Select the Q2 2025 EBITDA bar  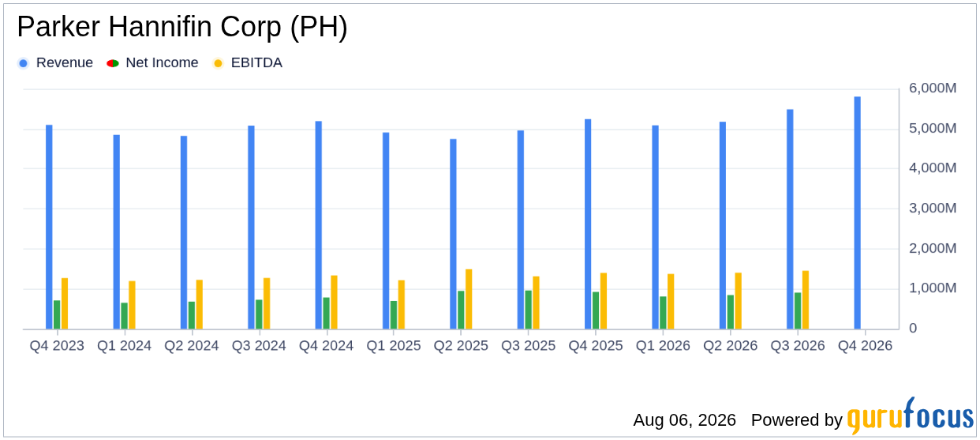(x=469, y=299)
